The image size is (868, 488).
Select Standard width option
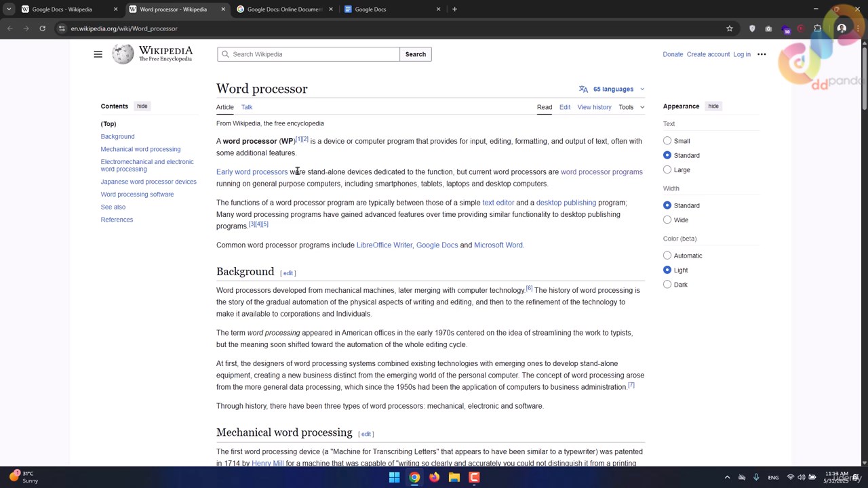[667, 205]
